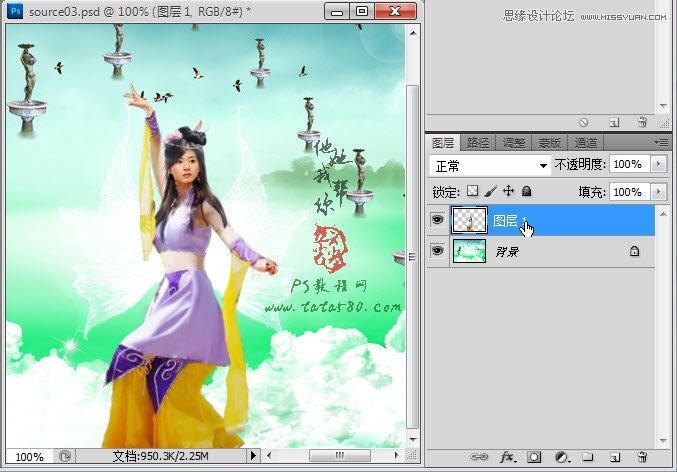The width and height of the screenshot is (677, 472).
Task: Click the 文档:950.3K/2.25M status text
Action: (161, 456)
